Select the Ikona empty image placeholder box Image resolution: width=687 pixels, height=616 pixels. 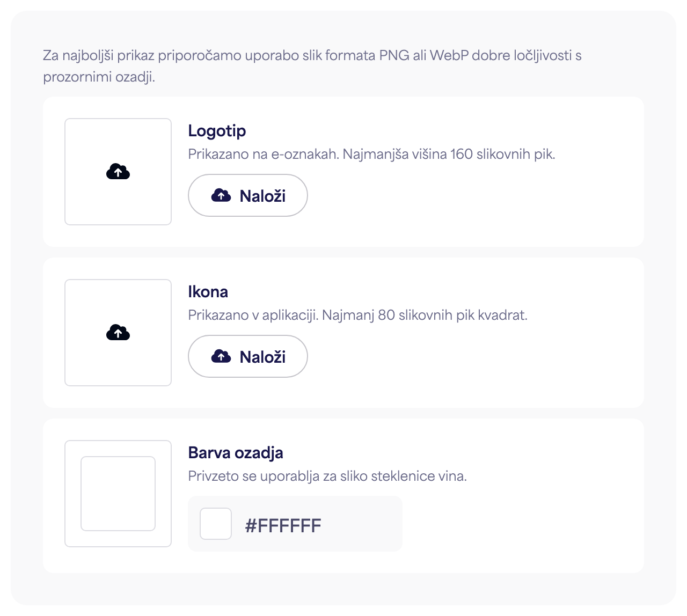coord(118,333)
